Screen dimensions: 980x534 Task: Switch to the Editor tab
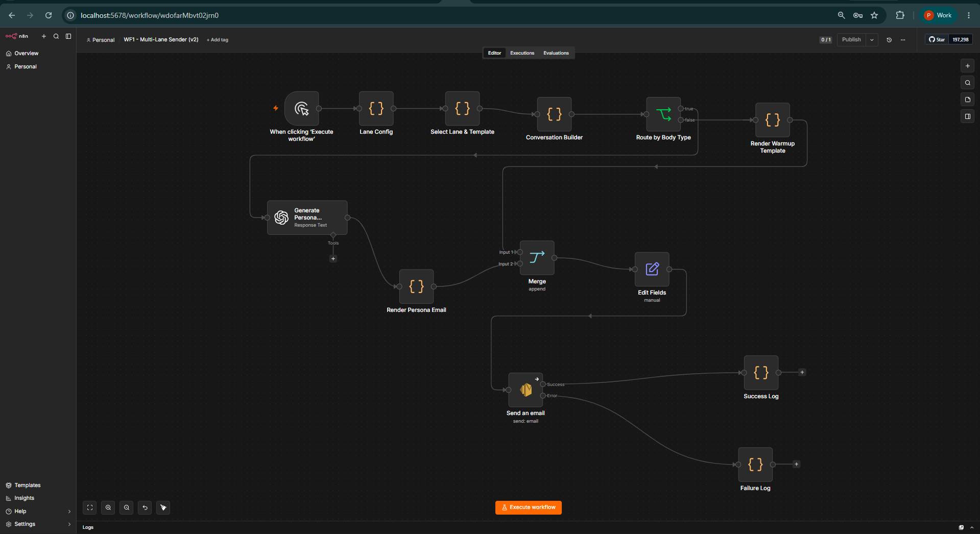494,53
